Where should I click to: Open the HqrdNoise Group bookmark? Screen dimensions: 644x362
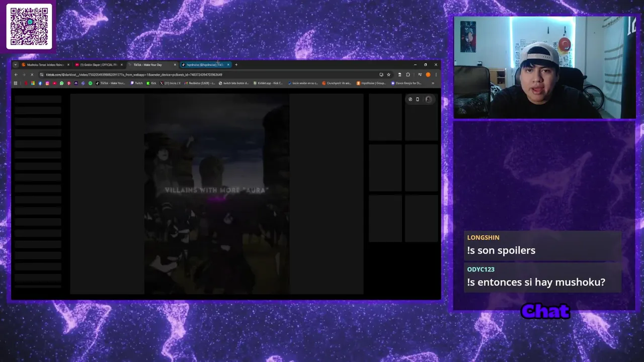click(x=371, y=83)
